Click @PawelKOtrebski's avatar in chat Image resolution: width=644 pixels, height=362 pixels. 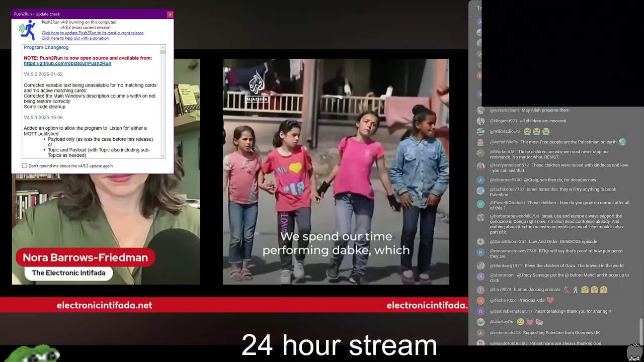tap(480, 204)
